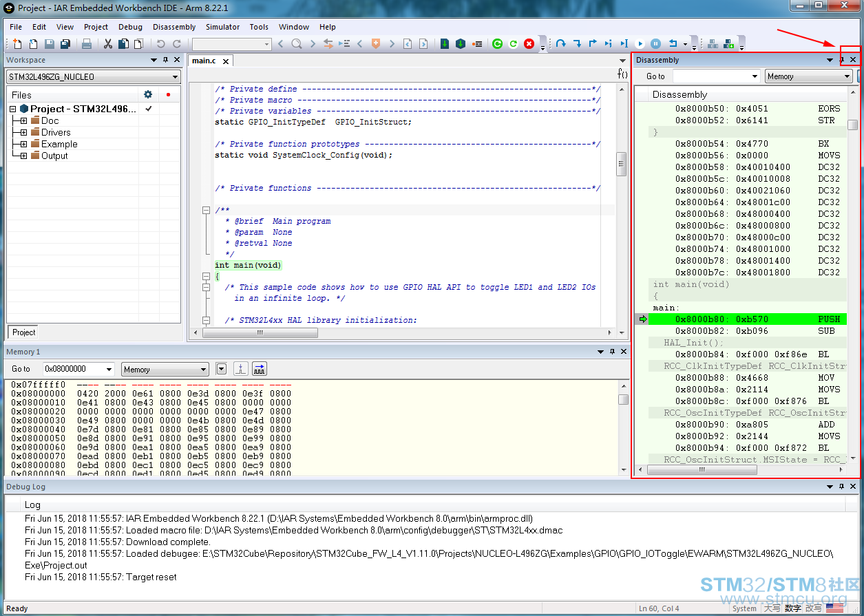Click the Break pause button
864x616 pixels.
pos(655,44)
